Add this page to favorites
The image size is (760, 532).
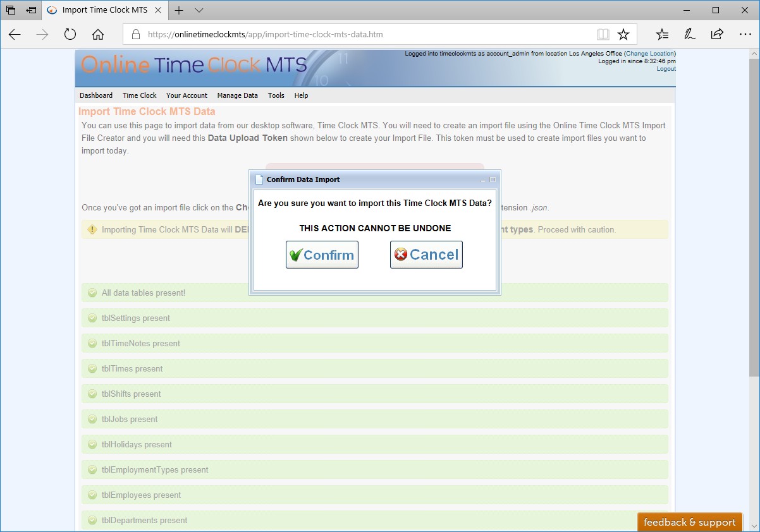[623, 35]
